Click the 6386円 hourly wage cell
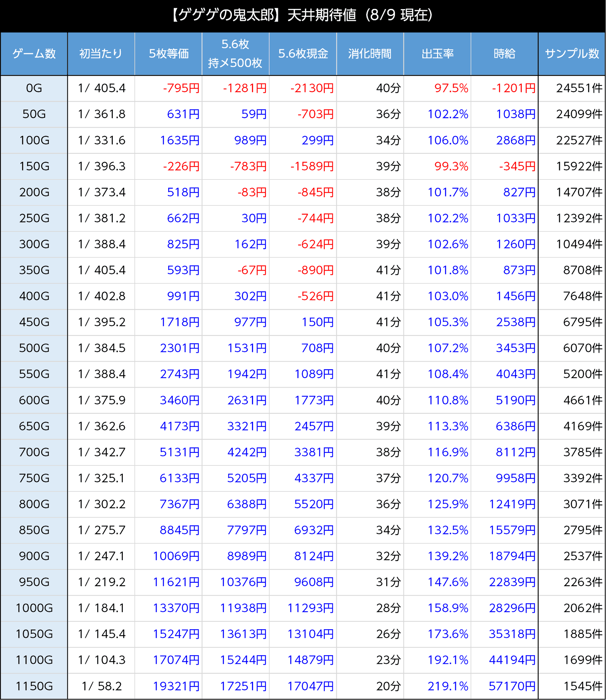606x700 pixels. 505,426
